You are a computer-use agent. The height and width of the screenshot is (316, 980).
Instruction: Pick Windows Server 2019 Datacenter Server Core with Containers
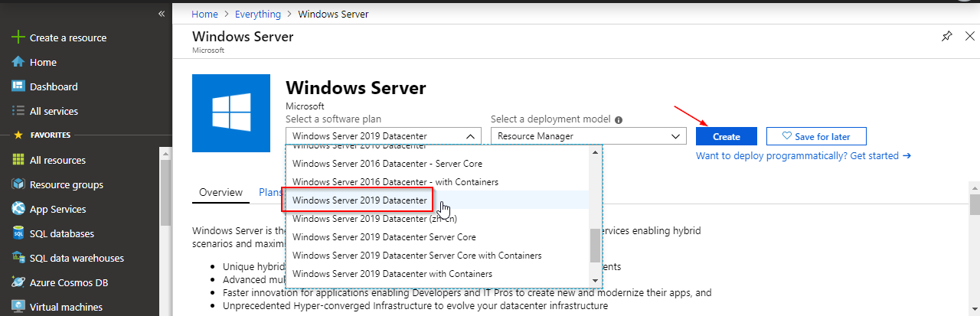[x=436, y=255]
